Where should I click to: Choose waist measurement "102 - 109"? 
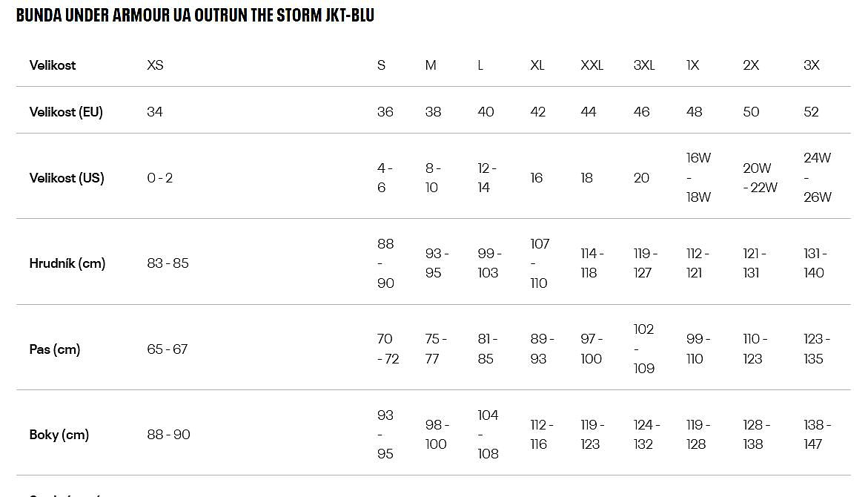point(643,349)
